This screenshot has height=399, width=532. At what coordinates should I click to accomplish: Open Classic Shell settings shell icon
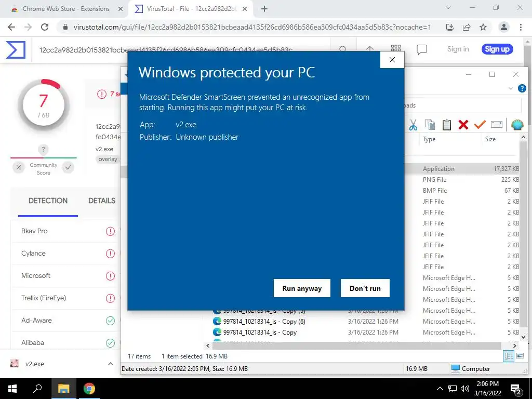pyautogui.click(x=517, y=125)
